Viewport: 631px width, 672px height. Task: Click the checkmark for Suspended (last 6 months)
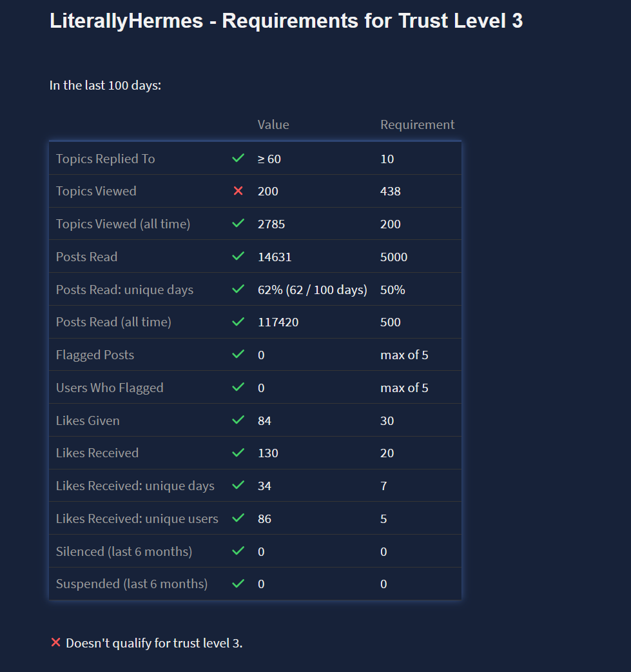(x=238, y=583)
